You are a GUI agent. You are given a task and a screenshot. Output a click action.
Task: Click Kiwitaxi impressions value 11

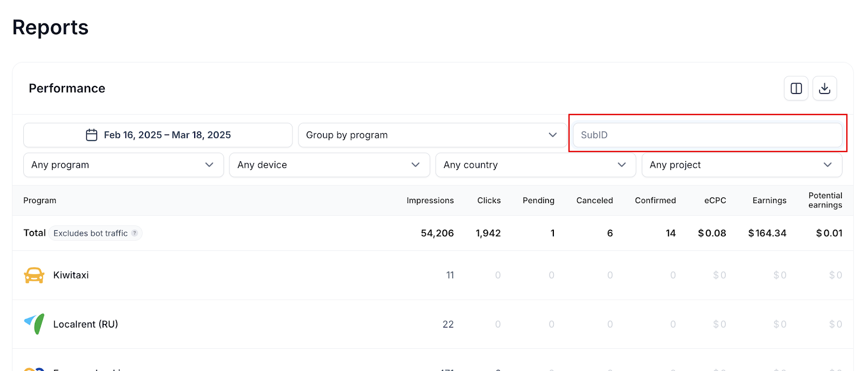point(450,275)
